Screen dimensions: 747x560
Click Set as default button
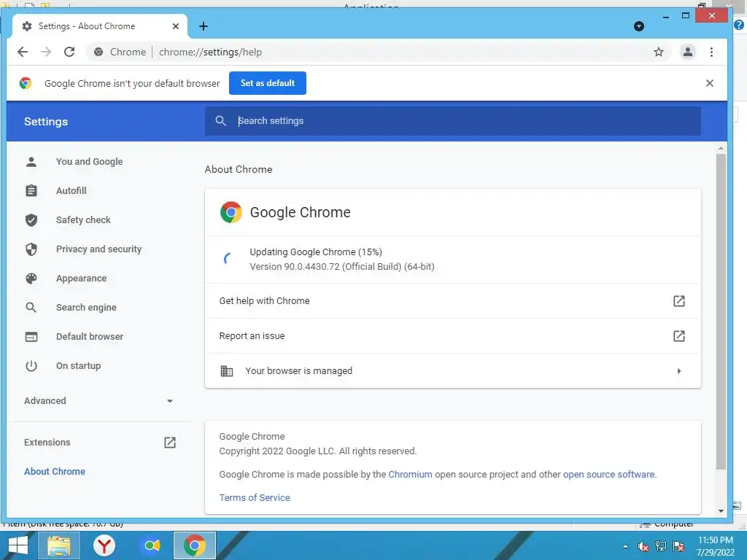click(x=268, y=83)
